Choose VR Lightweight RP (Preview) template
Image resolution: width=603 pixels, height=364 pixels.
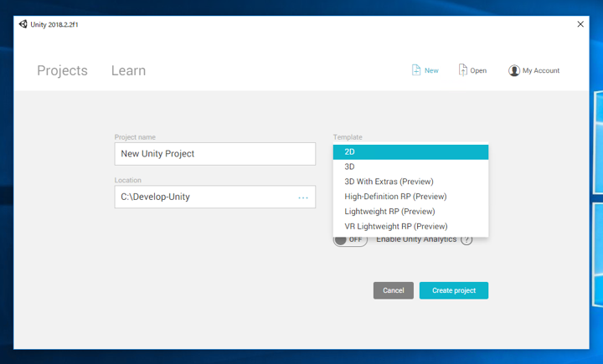[410, 227]
